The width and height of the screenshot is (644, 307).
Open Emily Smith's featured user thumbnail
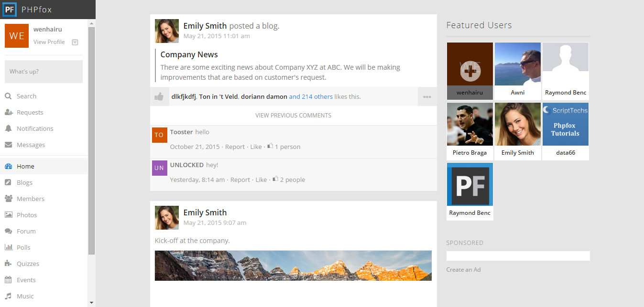(518, 131)
